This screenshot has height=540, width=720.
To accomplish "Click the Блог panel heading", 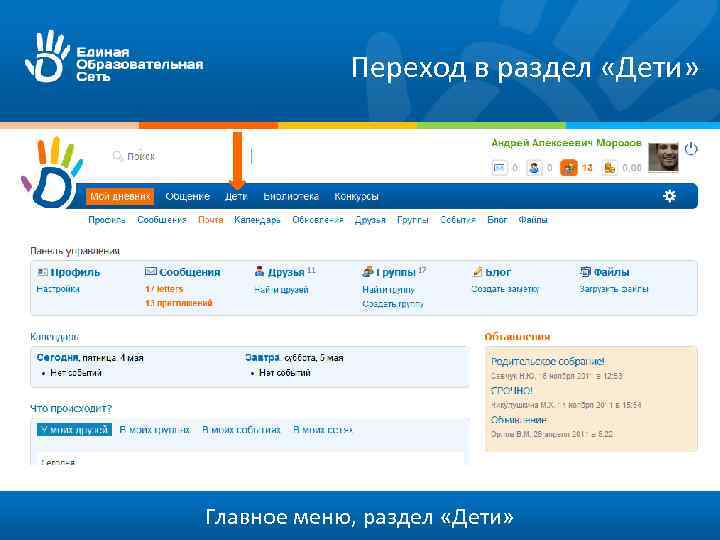I will click(x=498, y=272).
